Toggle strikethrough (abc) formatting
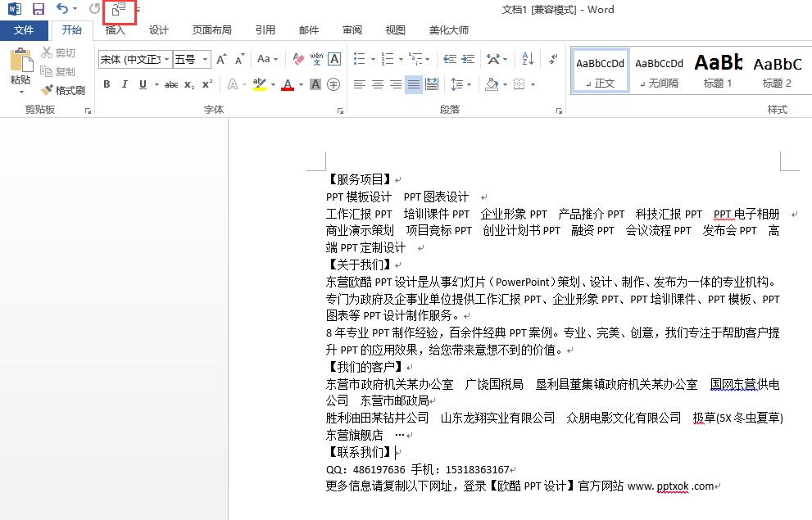Image resolution: width=812 pixels, height=520 pixels. [171, 84]
